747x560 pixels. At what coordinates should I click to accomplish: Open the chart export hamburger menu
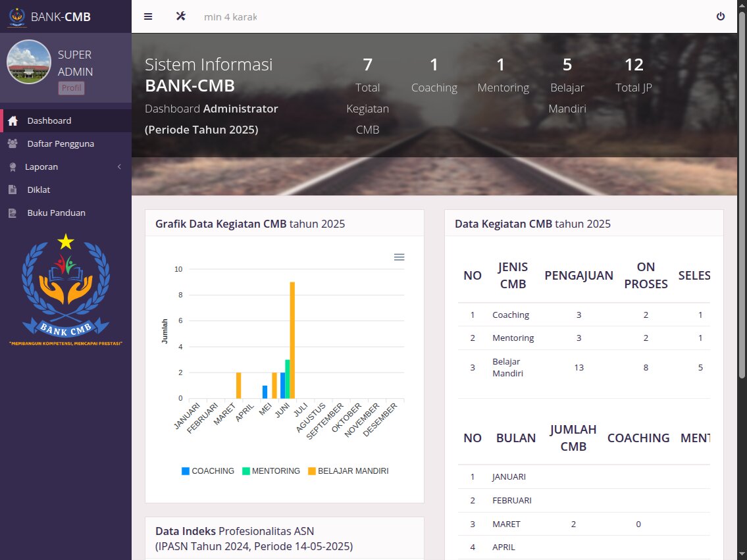click(x=399, y=257)
